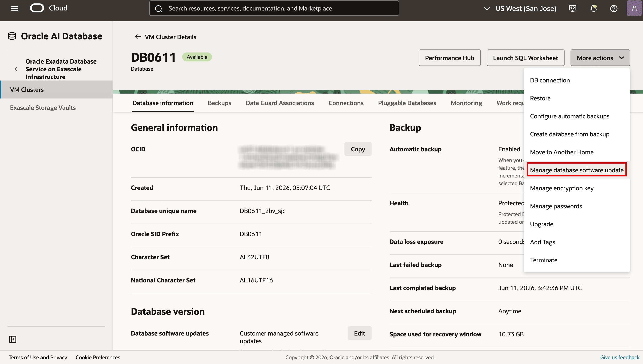Open Terms of Use and Privacy
Viewport: 643px width, 364px height.
pos(38,357)
